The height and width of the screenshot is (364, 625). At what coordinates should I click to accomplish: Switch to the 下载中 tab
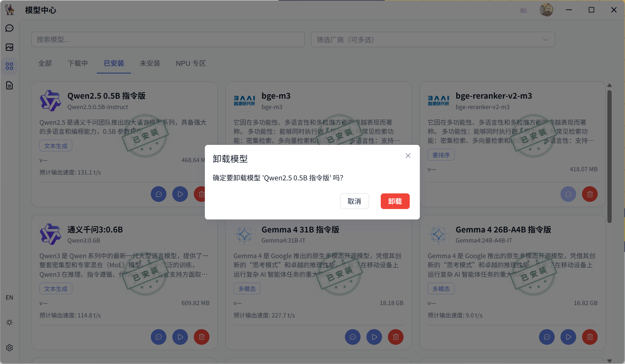(x=78, y=63)
